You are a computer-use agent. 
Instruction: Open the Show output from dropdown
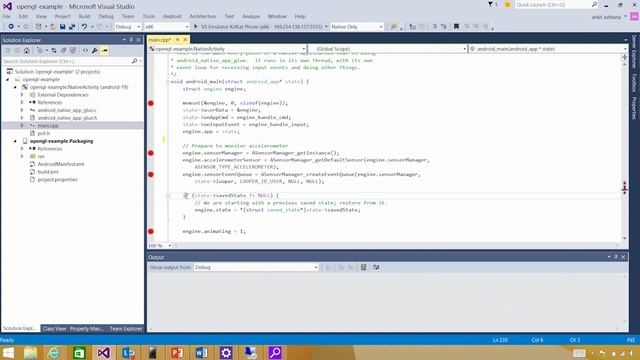[x=256, y=267]
